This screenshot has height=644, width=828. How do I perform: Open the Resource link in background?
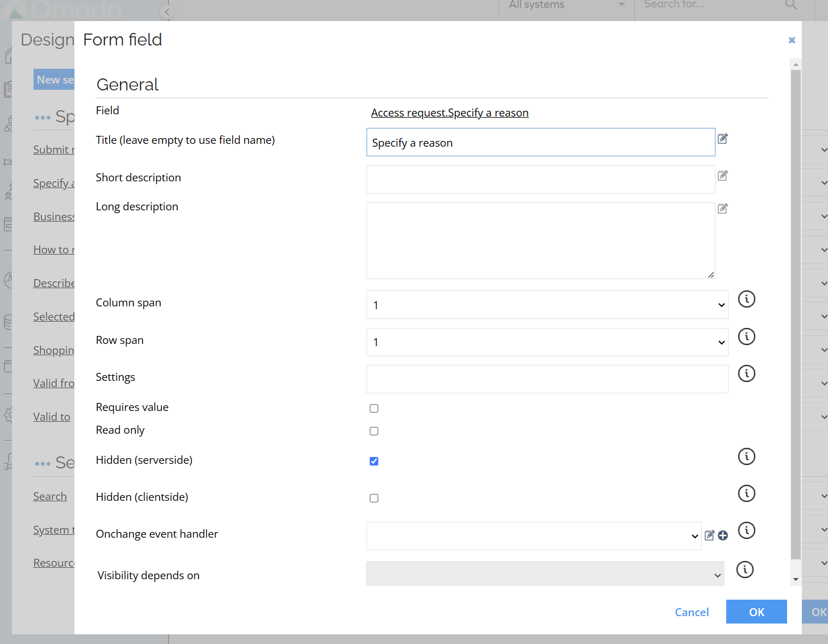[53, 563]
